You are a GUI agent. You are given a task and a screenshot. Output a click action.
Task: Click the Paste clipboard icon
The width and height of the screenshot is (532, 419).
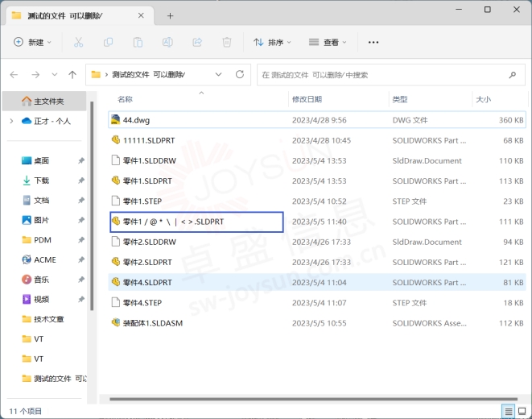[x=138, y=42]
